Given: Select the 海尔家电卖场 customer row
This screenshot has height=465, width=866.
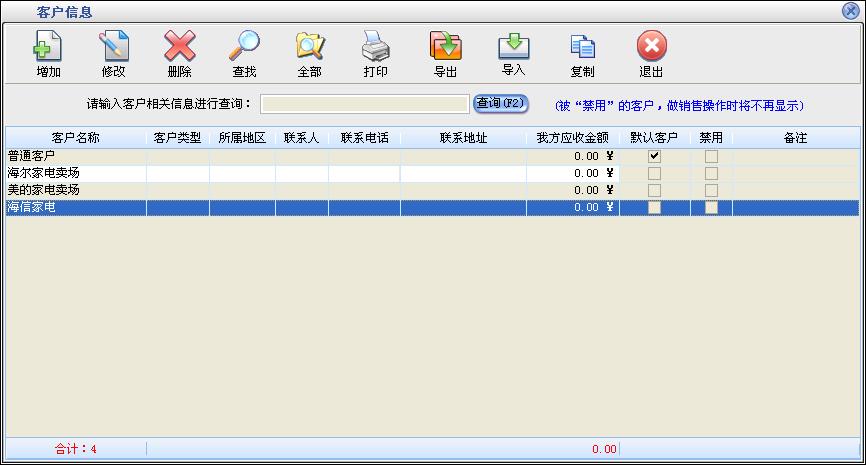Looking at the screenshot, I should click(x=76, y=173).
